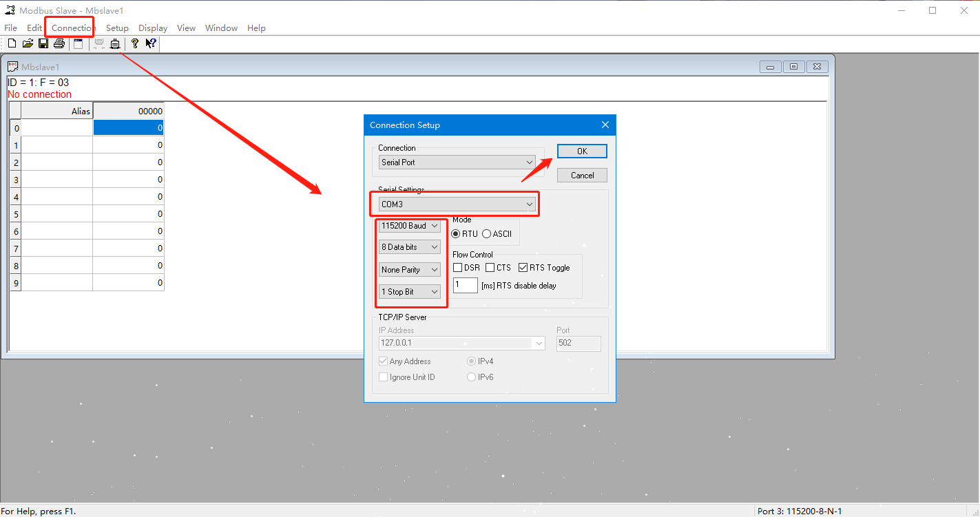The image size is (980, 517).
Task: Enable the DSR flow control checkbox
Action: click(458, 268)
